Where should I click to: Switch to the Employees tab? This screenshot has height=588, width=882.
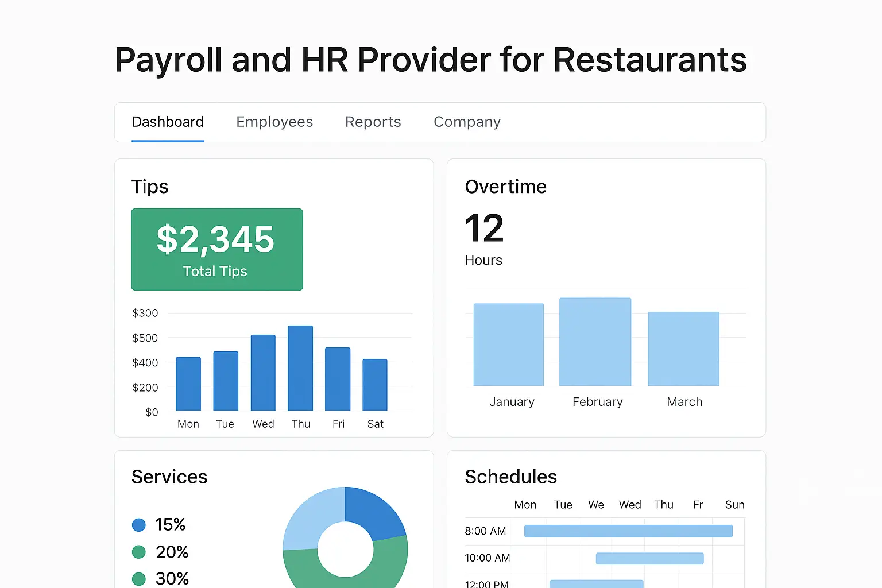(274, 122)
